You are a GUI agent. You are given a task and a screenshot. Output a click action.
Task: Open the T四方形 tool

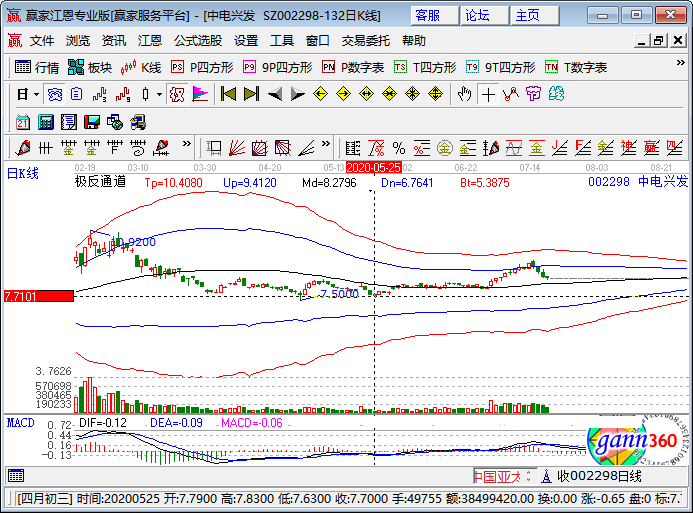click(425, 67)
